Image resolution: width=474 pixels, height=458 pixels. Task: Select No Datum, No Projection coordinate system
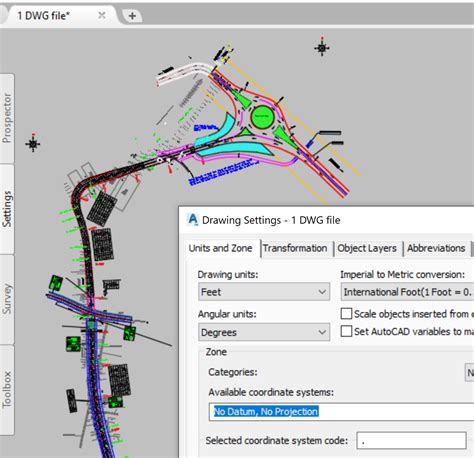(x=266, y=412)
